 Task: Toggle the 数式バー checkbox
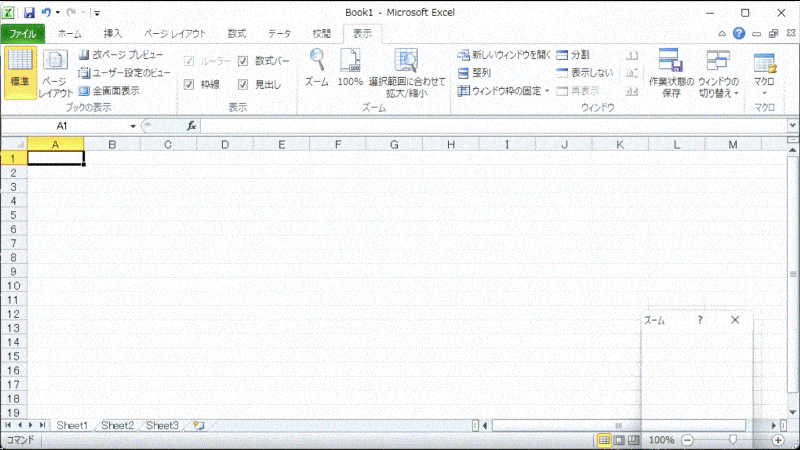[x=243, y=61]
